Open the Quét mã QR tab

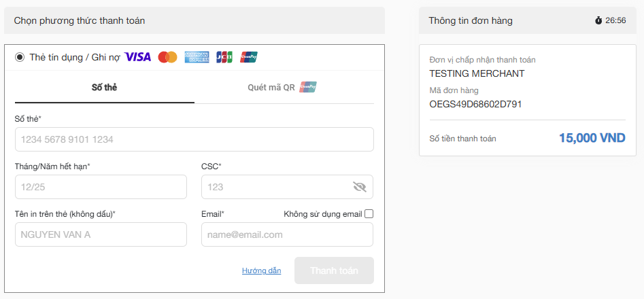tap(271, 88)
